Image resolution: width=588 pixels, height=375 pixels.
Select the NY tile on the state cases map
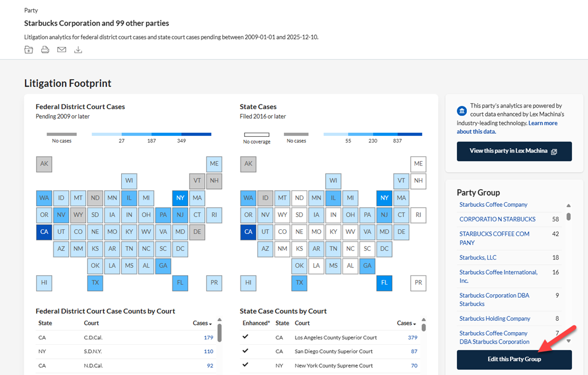pos(384,197)
